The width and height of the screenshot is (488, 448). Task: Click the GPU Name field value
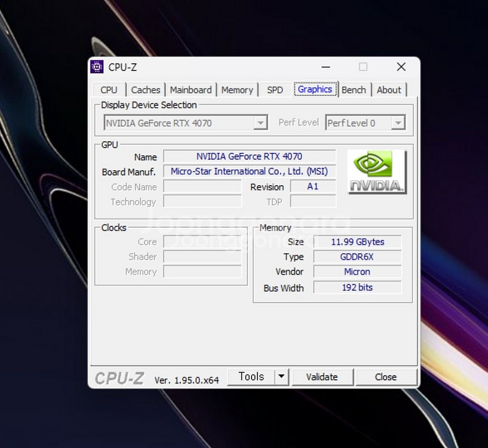pos(249,157)
